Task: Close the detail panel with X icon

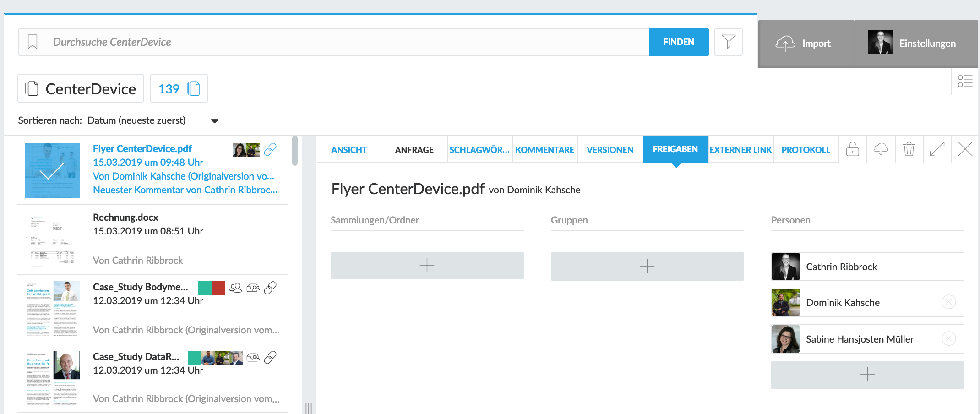Action: point(965,149)
